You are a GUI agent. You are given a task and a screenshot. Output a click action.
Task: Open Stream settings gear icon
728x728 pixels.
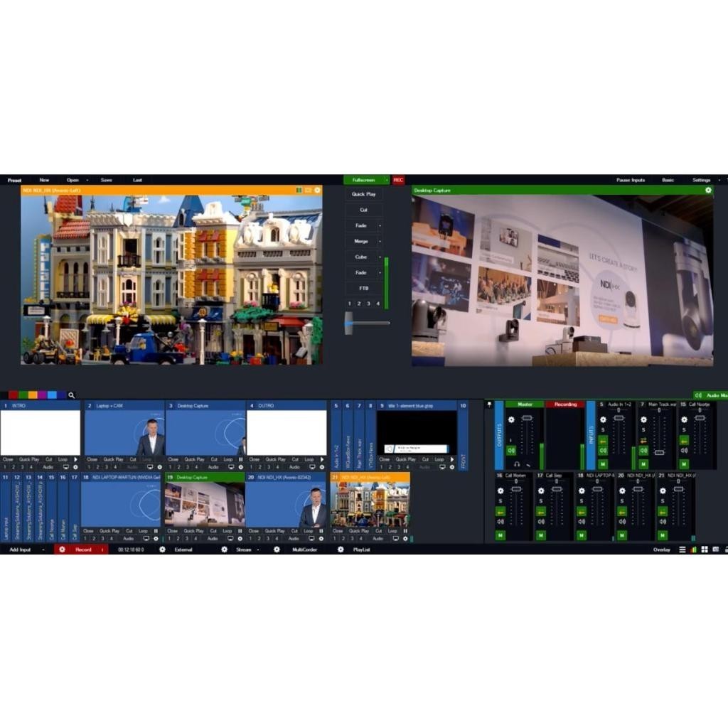point(224,550)
